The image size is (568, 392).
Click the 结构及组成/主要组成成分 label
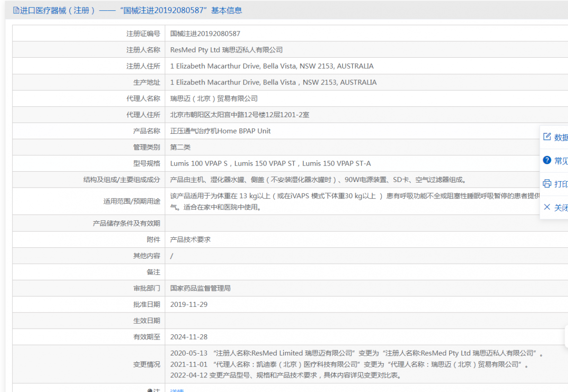(122, 180)
